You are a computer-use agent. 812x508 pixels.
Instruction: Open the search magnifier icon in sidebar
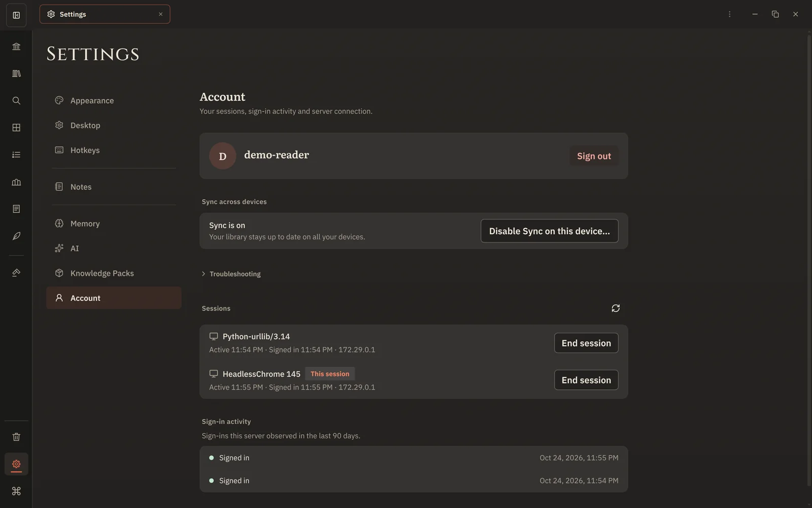(16, 101)
